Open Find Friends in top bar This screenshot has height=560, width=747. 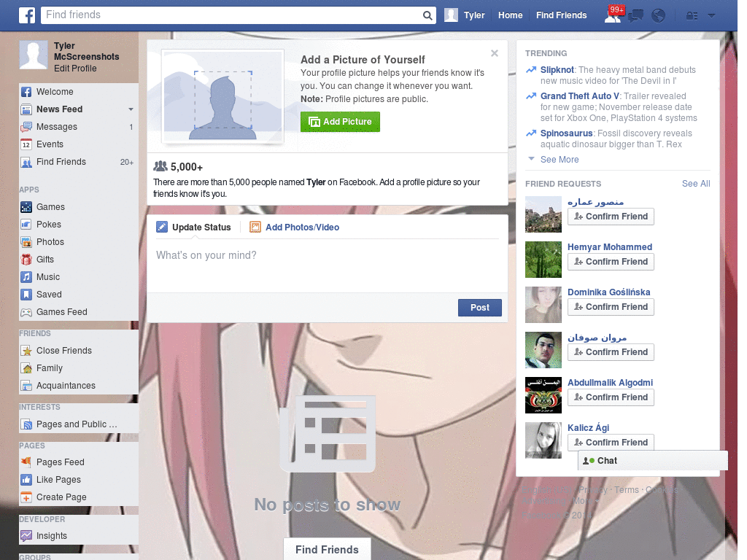[561, 15]
